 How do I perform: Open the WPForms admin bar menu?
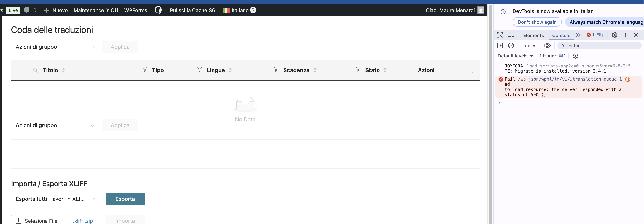(x=136, y=10)
